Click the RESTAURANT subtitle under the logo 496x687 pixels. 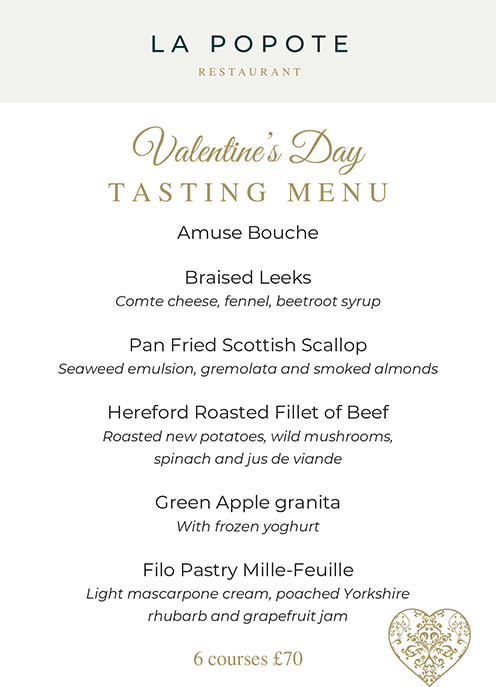[250, 72]
